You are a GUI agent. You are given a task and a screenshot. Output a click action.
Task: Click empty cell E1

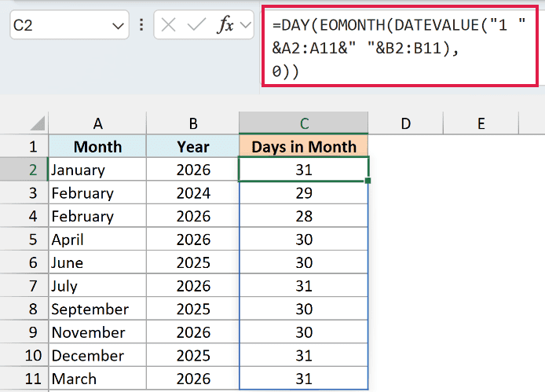tap(481, 146)
